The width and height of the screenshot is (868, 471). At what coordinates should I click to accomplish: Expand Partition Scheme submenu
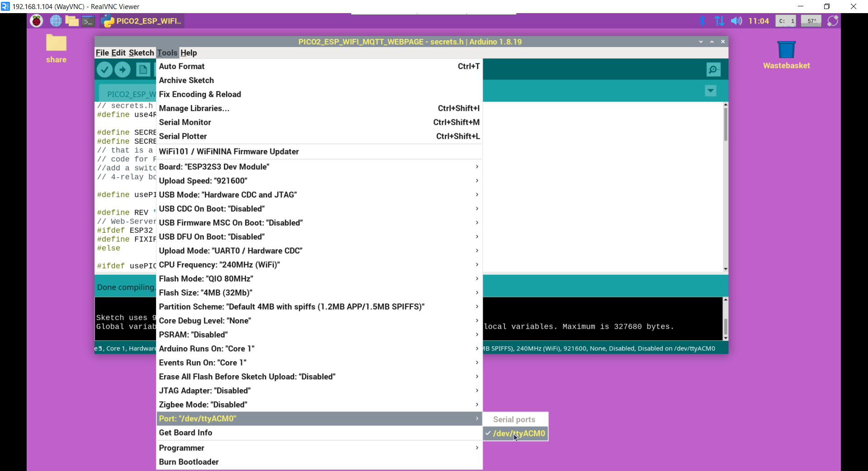point(319,307)
